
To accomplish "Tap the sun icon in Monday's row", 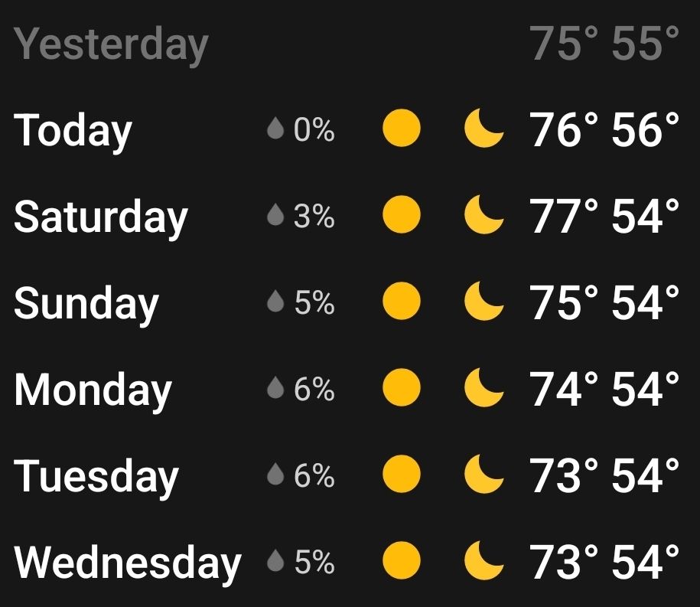I will pos(402,387).
